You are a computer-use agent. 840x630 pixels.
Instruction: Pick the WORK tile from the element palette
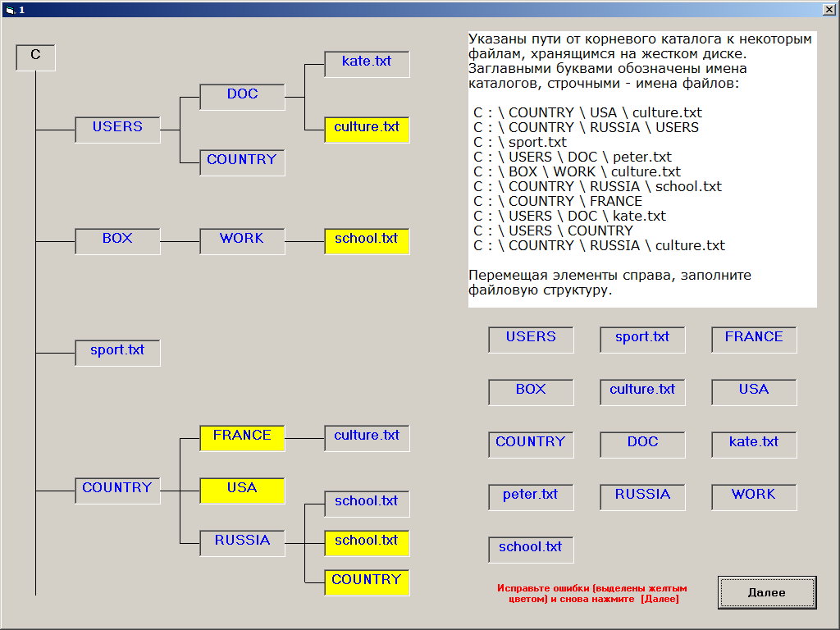pos(754,497)
